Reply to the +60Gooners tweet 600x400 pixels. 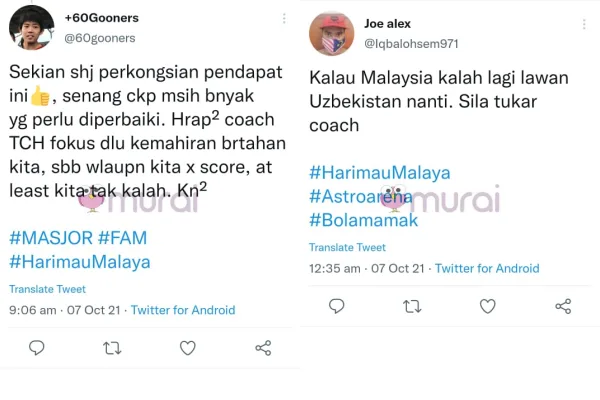(x=37, y=348)
